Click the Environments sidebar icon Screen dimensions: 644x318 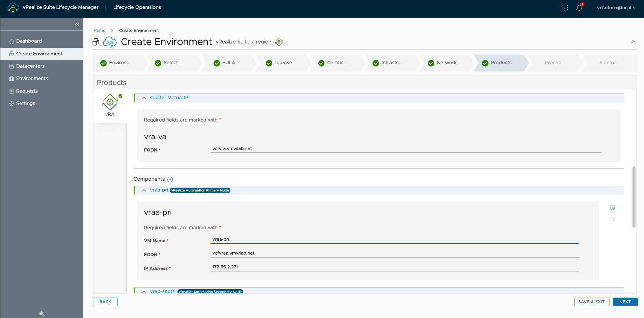tap(12, 78)
